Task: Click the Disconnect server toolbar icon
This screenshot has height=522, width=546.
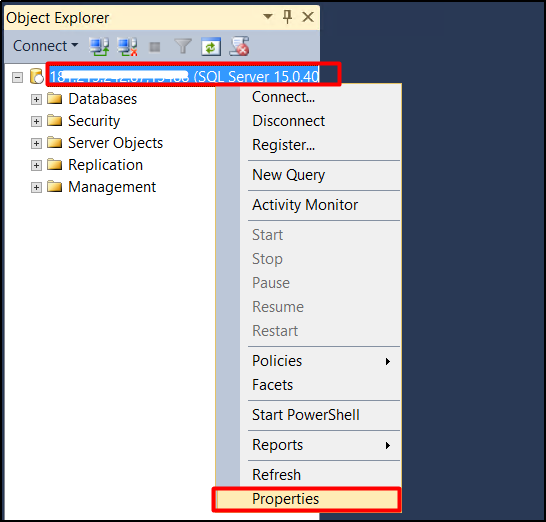Action: [x=127, y=47]
